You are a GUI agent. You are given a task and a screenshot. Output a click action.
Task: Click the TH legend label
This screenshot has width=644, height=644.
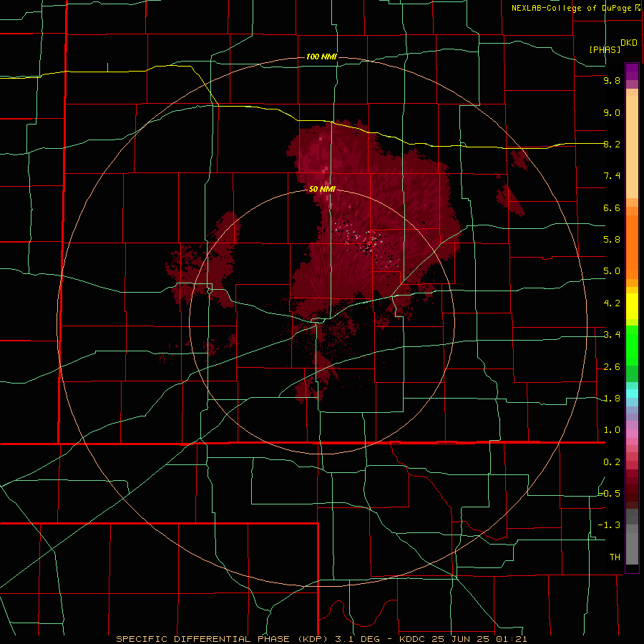pyautogui.click(x=615, y=557)
